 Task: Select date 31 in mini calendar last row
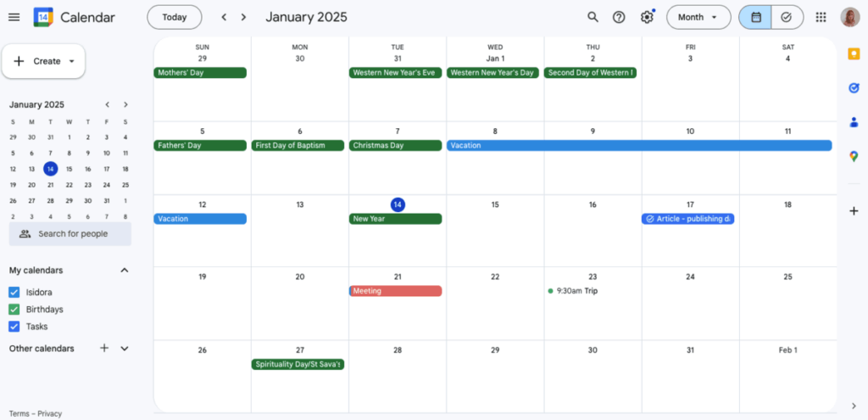[x=106, y=201]
